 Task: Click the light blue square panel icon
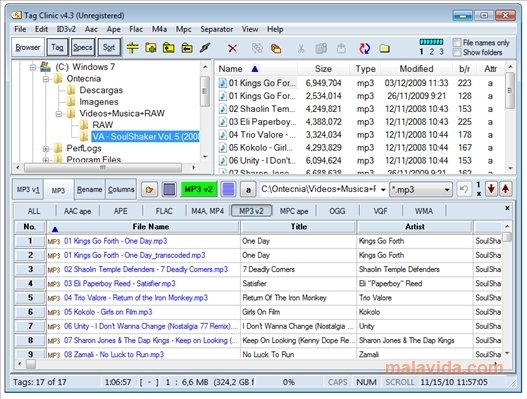point(228,190)
